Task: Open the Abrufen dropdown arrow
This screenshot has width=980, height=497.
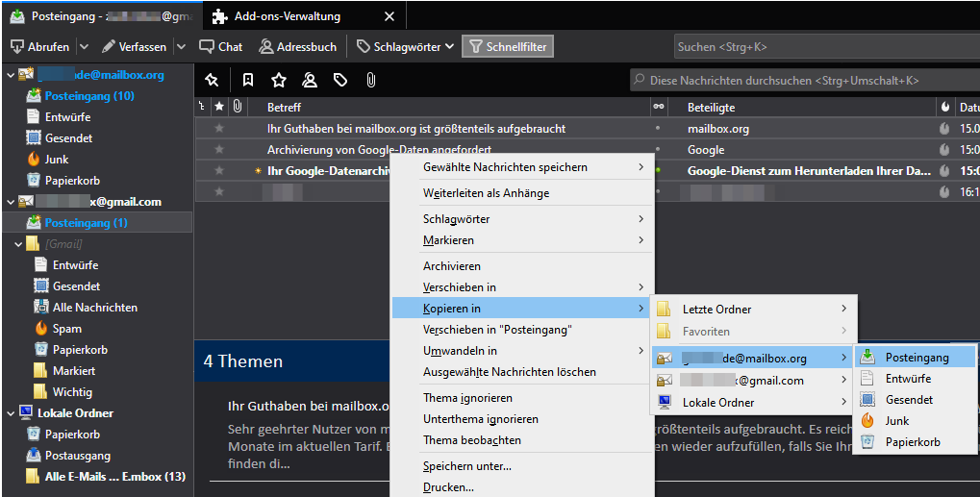Action: pyautogui.click(x=85, y=47)
